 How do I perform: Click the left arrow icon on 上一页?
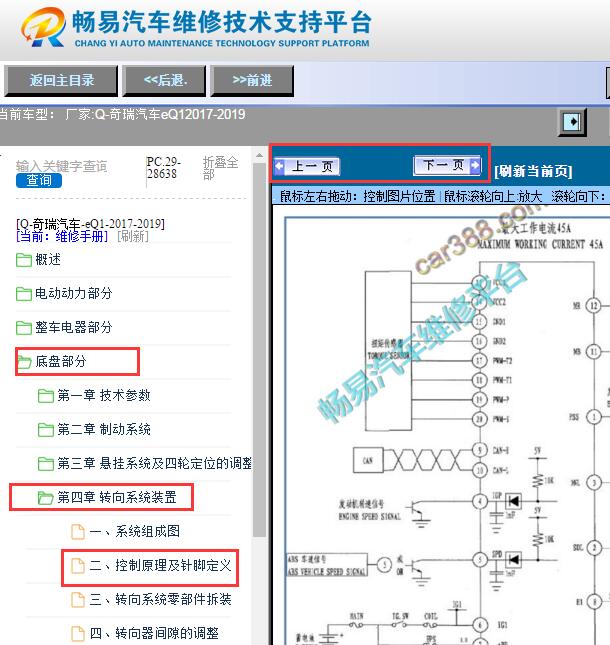click(280, 167)
